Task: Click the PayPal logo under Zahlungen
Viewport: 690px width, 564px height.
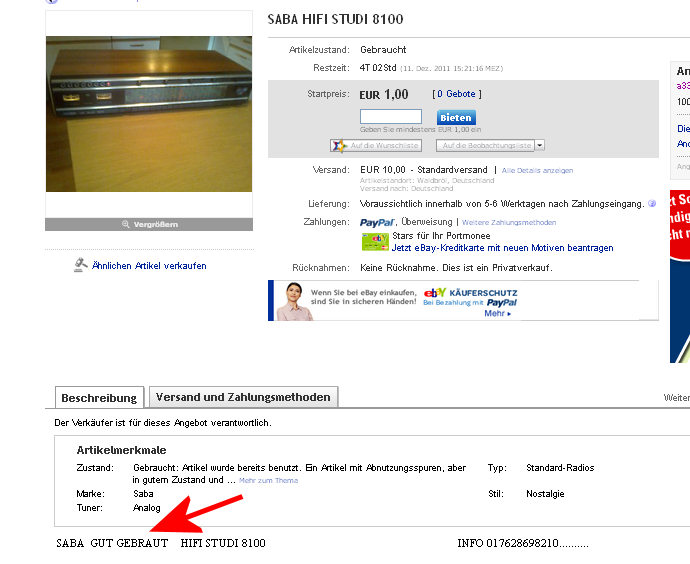Action: 377,223
